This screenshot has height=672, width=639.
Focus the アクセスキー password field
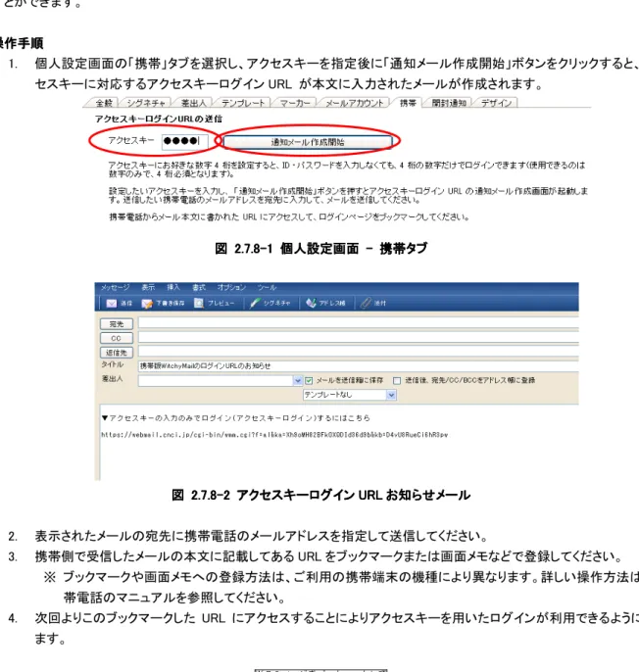click(185, 141)
